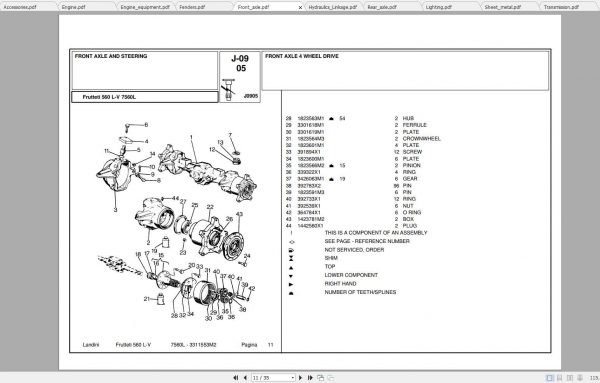Image resolution: width=600 pixels, height=383 pixels.
Task: Open the page number dropdown
Action: click(x=293, y=378)
